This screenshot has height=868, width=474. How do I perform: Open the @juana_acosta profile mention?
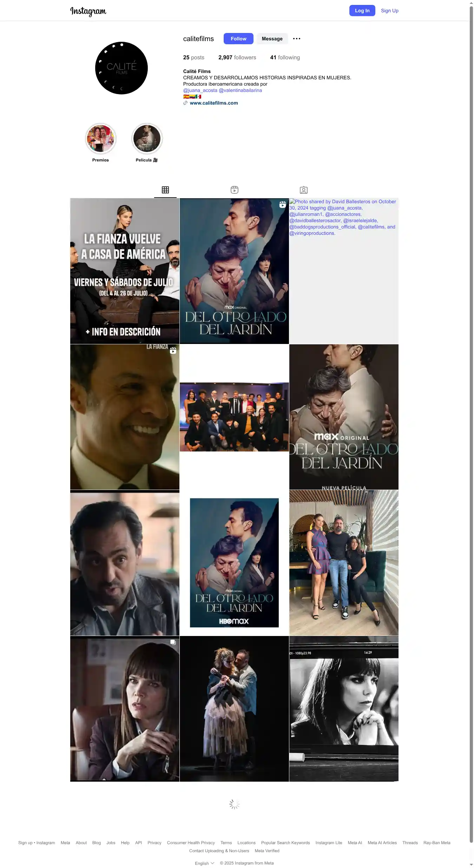(x=200, y=90)
